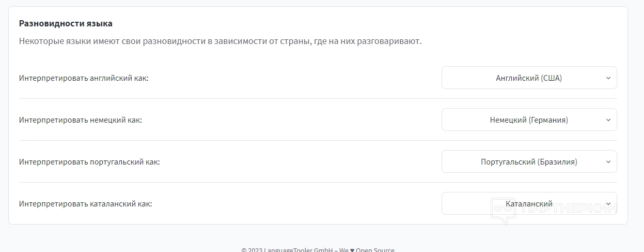Click the chevron arrow on Portuguese variant dropdown

coord(608,162)
